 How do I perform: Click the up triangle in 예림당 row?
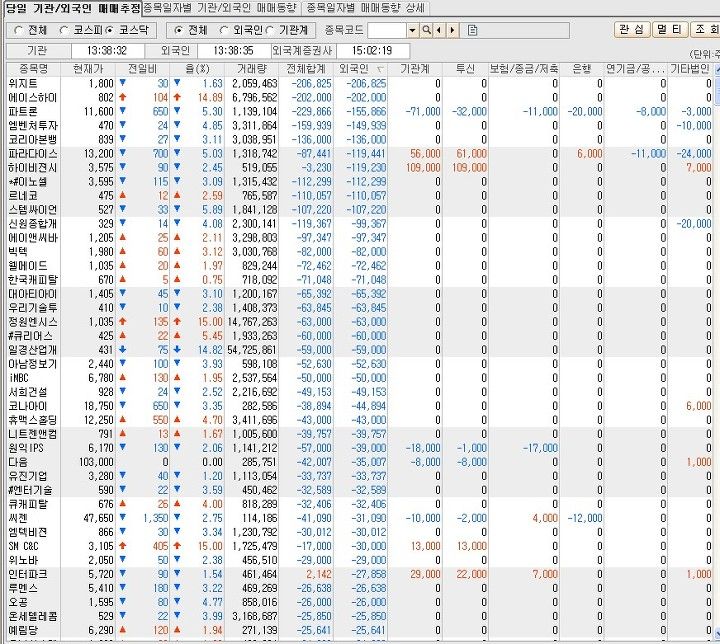[x=123, y=630]
